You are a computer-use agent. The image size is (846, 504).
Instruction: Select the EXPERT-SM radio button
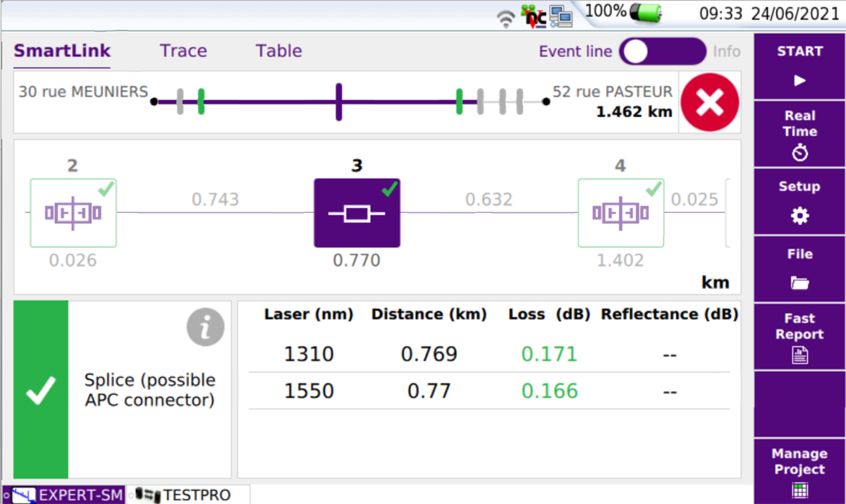coord(6,494)
